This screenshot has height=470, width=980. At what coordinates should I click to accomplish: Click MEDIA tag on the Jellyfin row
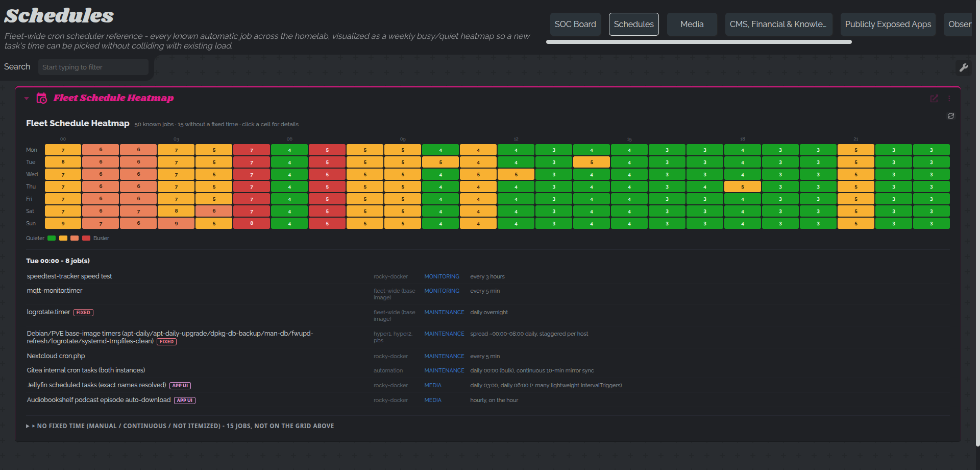pos(433,385)
